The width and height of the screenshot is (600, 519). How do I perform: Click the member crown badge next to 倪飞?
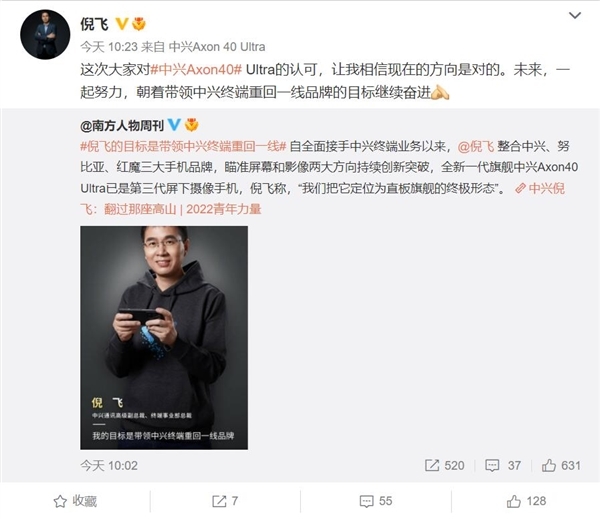[x=139, y=24]
